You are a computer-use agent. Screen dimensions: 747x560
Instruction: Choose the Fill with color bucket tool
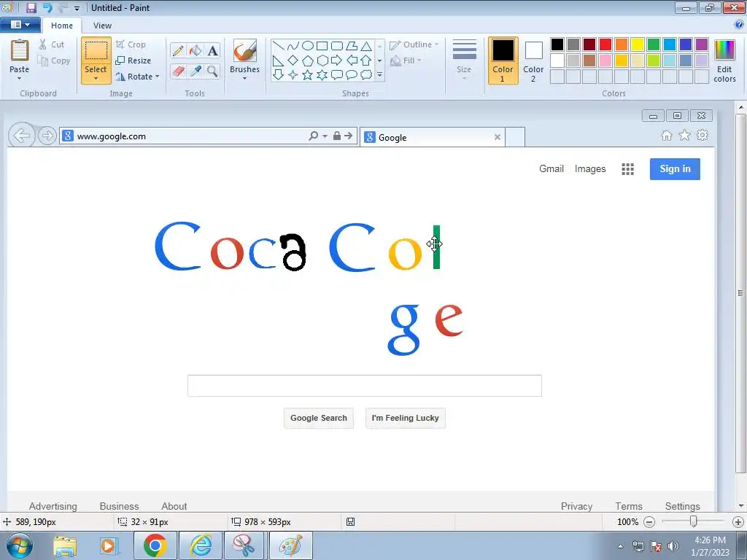(x=196, y=51)
